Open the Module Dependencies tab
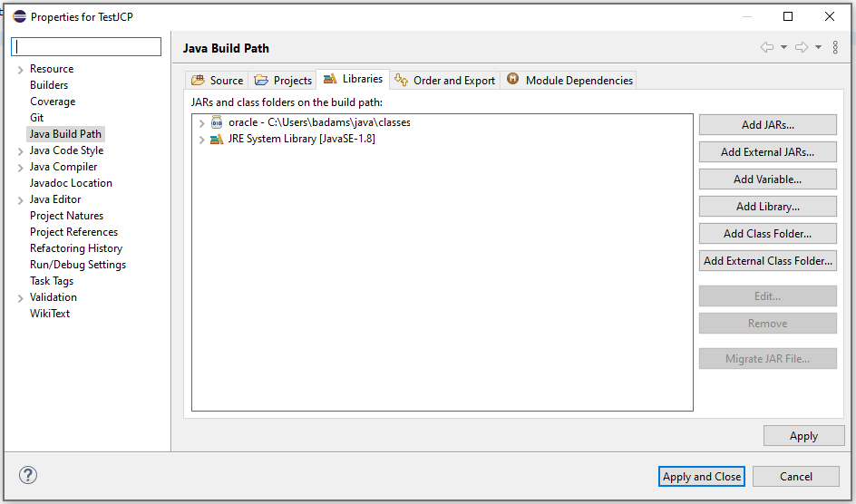 569,80
